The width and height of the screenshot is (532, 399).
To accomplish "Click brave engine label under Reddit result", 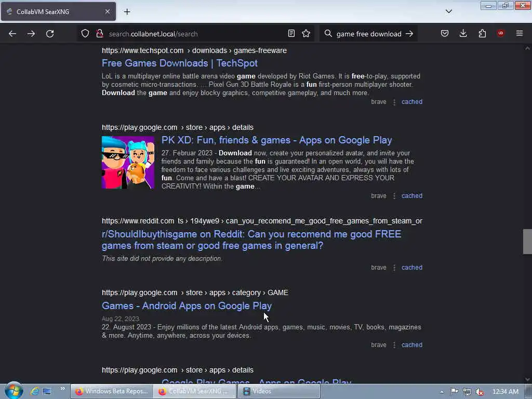I will click(x=379, y=268).
